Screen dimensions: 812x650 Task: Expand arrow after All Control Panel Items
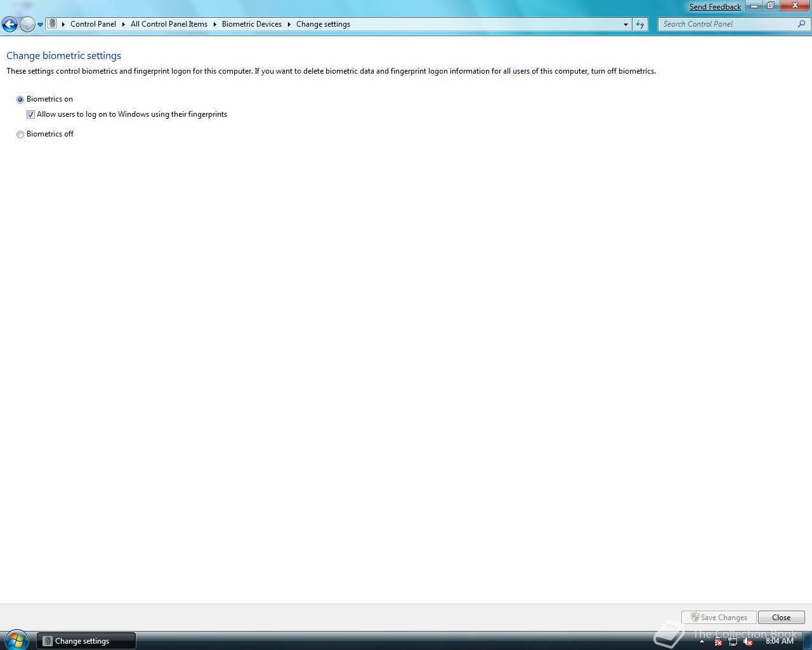(x=215, y=24)
